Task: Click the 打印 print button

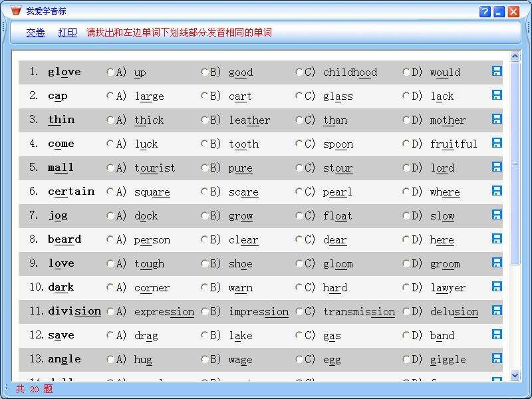Action: pyautogui.click(x=67, y=32)
